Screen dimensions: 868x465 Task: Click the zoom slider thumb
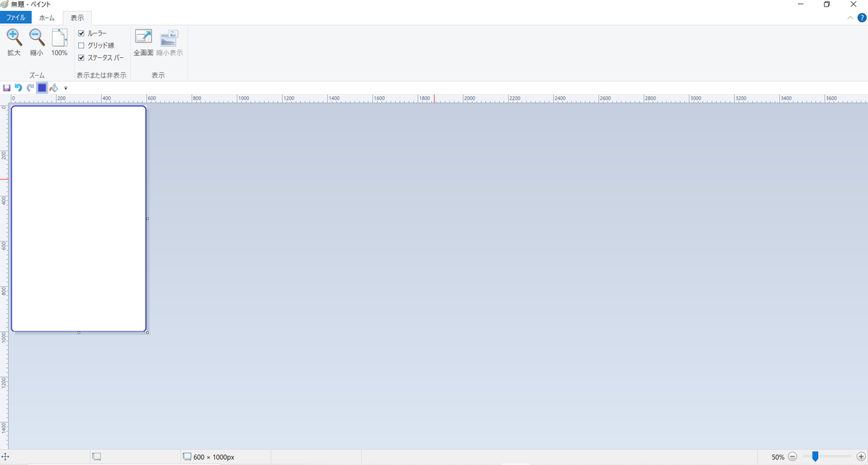[x=815, y=456]
